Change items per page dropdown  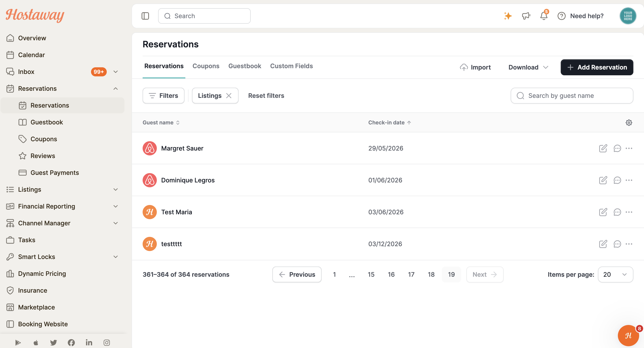615,274
